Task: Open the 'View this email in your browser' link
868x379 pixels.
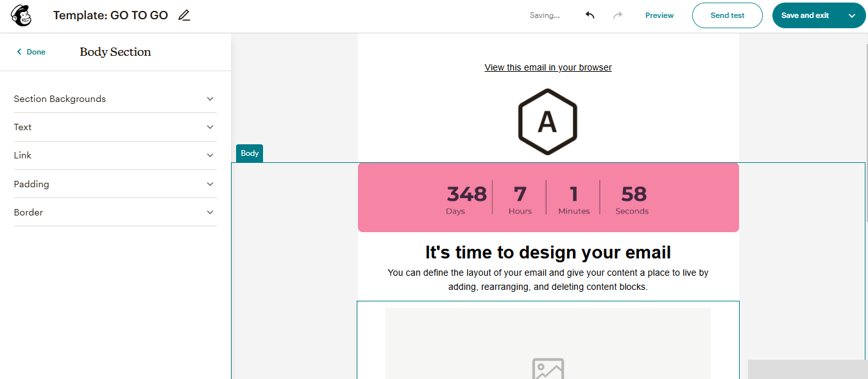Action: tap(547, 67)
